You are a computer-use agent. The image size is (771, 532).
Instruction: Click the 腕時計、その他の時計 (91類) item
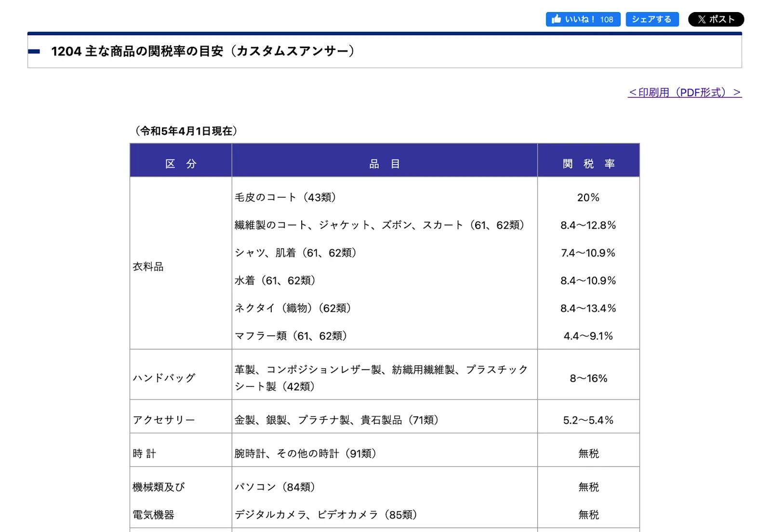tap(306, 454)
